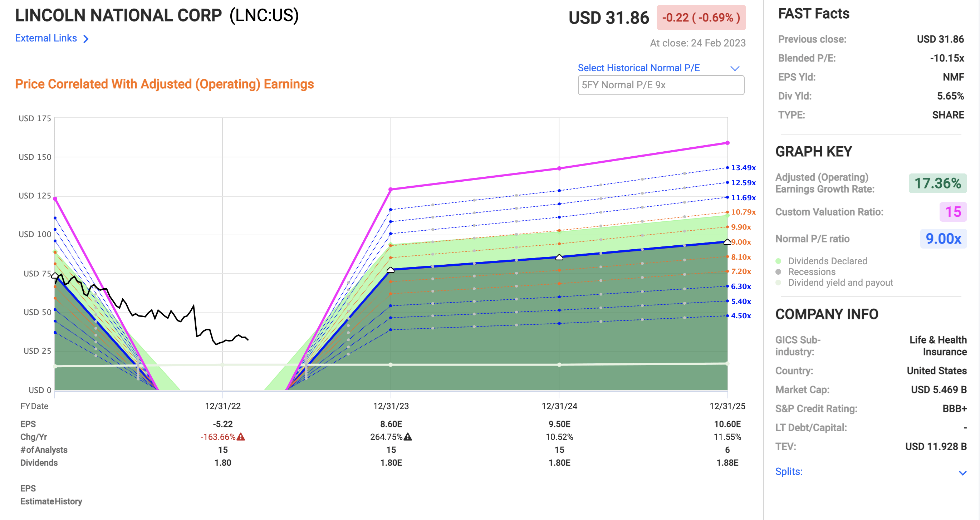The image size is (980, 520).
Task: Click the warning icon beside -163.66%
Action: click(x=240, y=437)
